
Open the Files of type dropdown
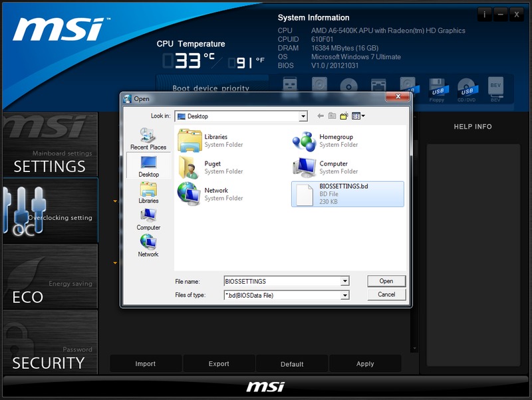click(x=344, y=295)
